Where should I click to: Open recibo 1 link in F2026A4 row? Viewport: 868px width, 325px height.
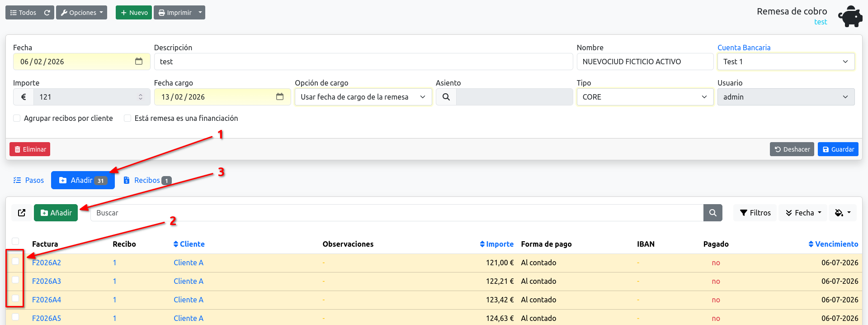[114, 300]
